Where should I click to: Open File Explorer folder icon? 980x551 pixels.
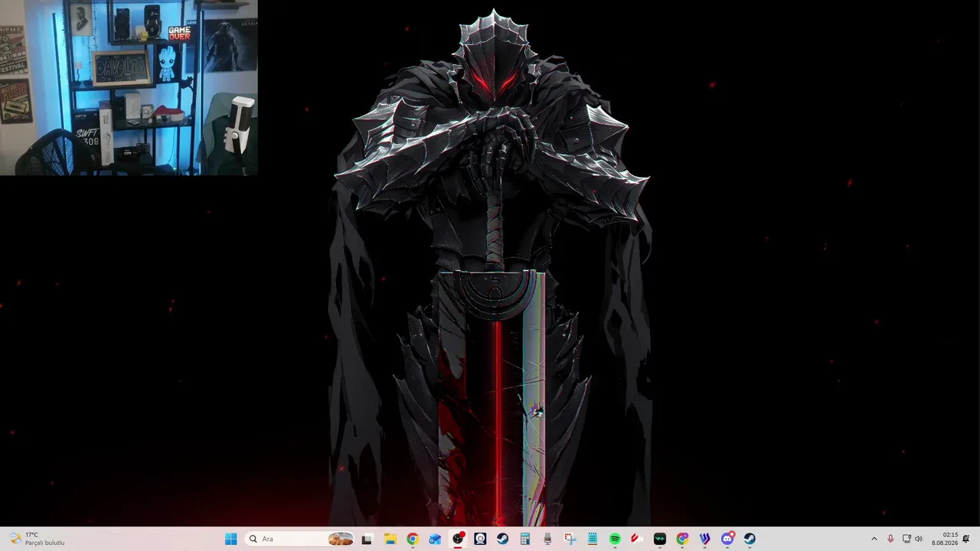390,539
